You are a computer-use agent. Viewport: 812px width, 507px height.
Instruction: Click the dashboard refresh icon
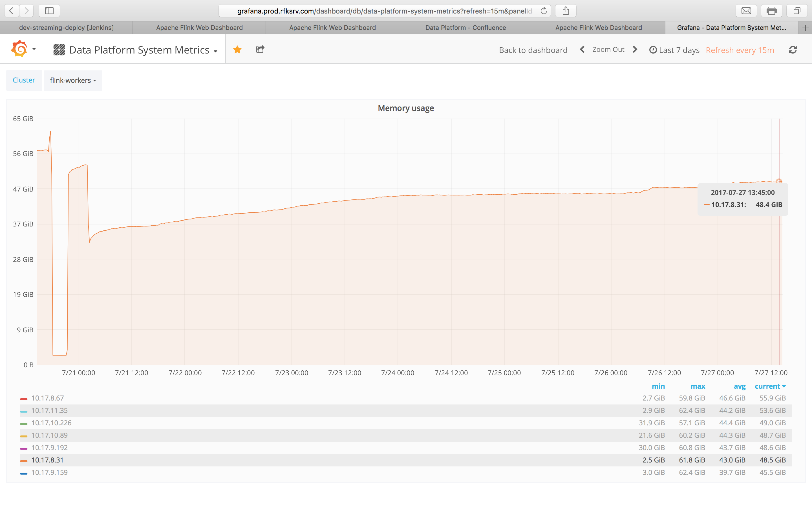(793, 50)
